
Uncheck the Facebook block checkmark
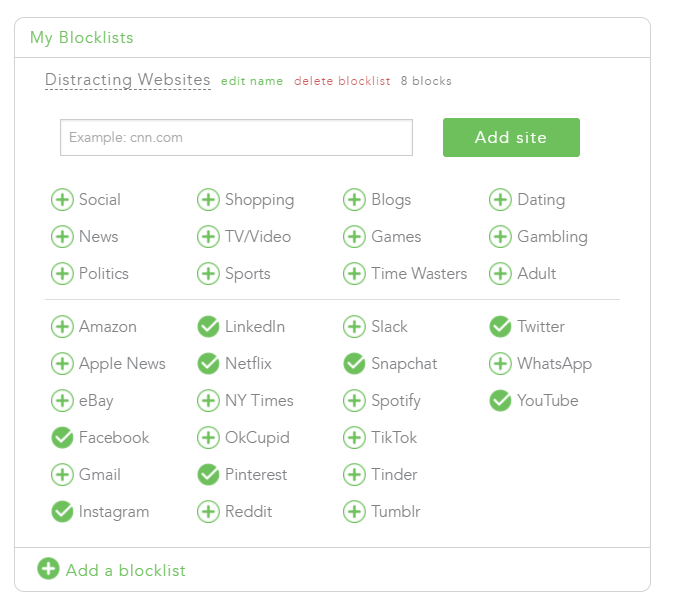coord(62,438)
